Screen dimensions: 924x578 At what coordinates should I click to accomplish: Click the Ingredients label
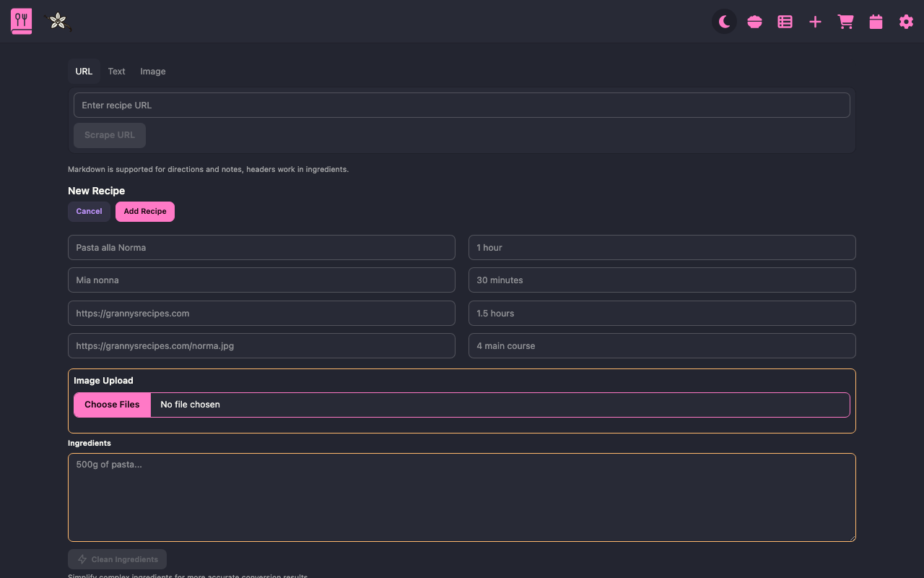(90, 443)
